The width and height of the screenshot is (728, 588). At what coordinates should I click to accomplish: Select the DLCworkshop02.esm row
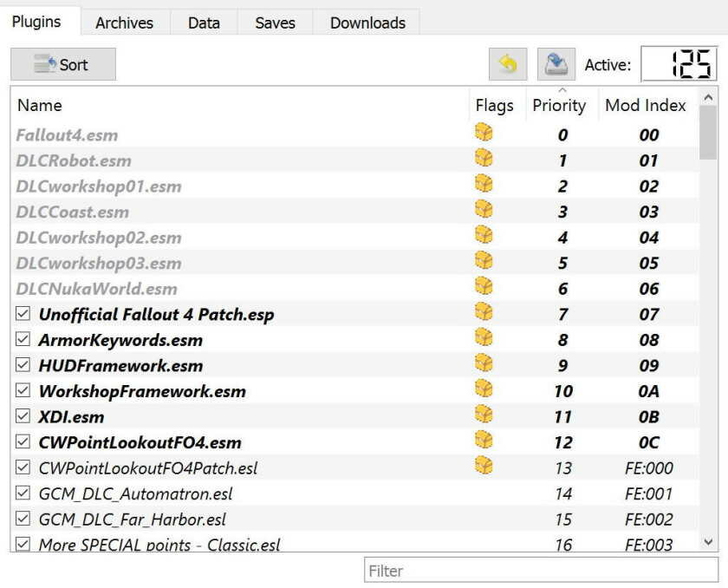pos(354,238)
